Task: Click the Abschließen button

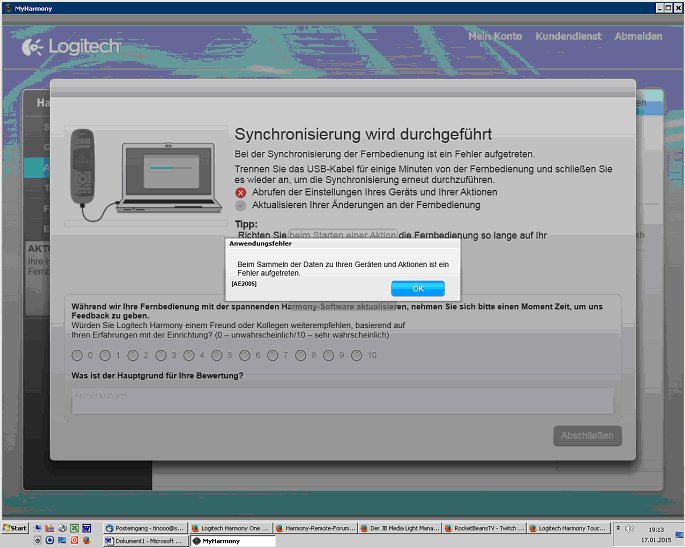Action: click(x=587, y=436)
